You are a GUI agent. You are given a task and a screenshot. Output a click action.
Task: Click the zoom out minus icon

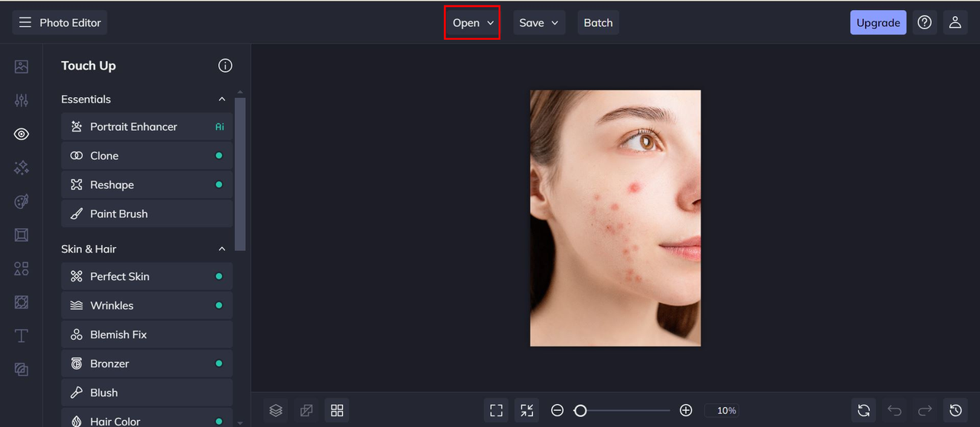[557, 411]
